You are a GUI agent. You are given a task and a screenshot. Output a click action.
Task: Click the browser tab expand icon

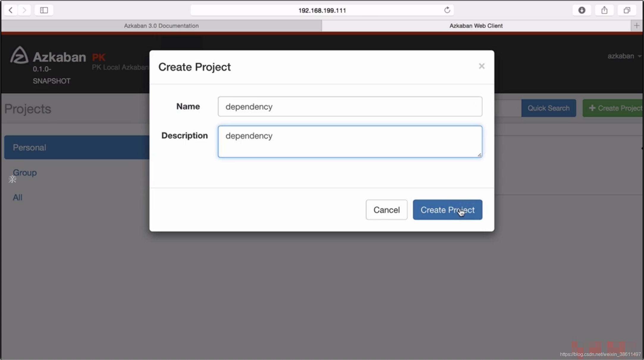pos(627,10)
